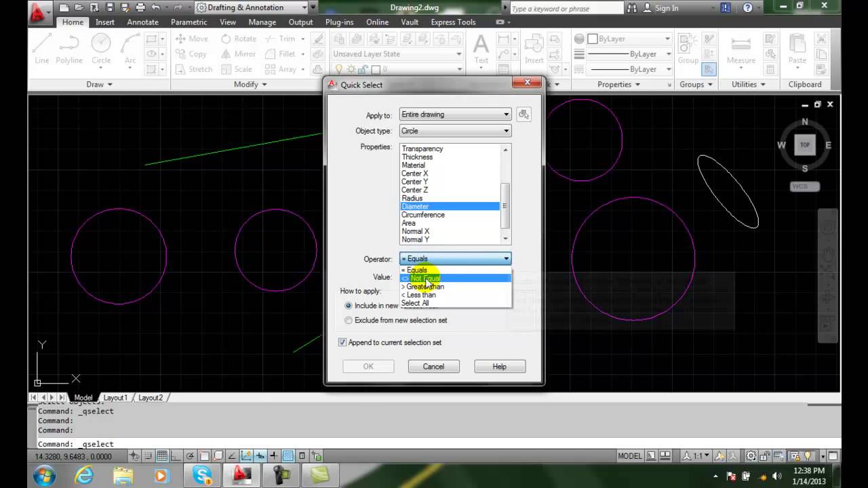868x488 pixels.
Task: Open the Unsaved Layer State dropdown
Action: click(397, 54)
